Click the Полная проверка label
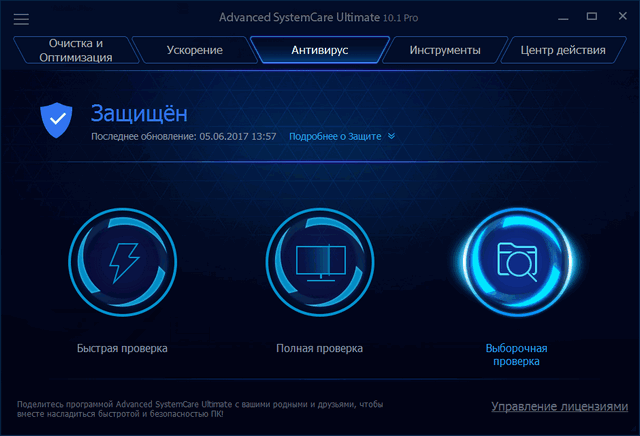This screenshot has width=640, height=436. pyautogui.click(x=320, y=348)
